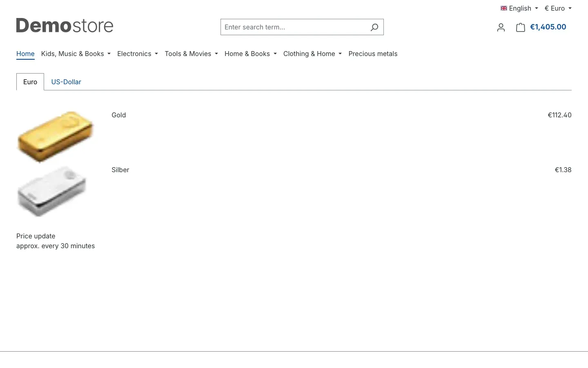Expand Clothing & Home menu
The width and height of the screenshot is (588, 368).
click(312, 54)
